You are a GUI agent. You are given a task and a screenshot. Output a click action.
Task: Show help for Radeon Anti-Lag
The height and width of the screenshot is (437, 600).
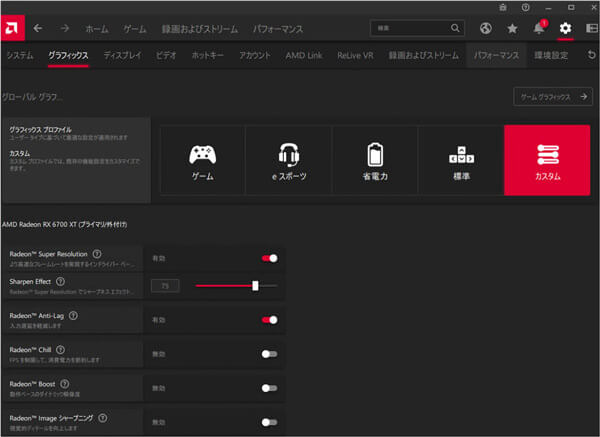pyautogui.click(x=73, y=315)
